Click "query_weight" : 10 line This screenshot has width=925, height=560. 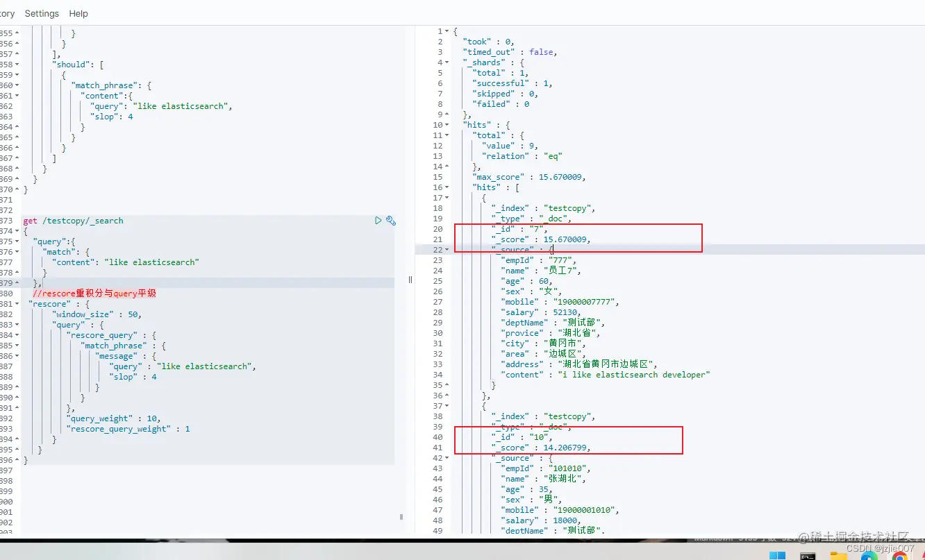click(114, 418)
